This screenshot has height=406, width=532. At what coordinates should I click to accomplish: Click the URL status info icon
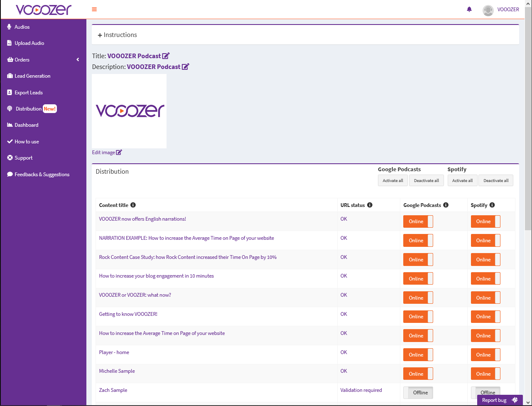tap(370, 205)
